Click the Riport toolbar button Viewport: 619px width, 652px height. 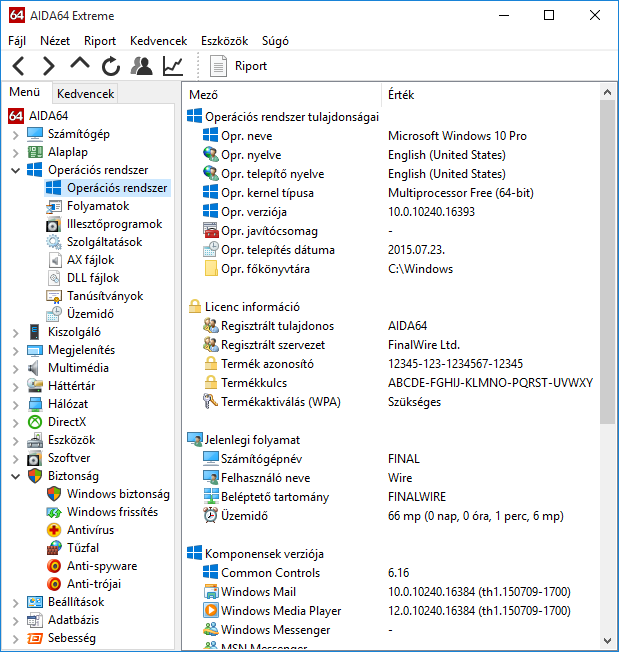coord(239,66)
